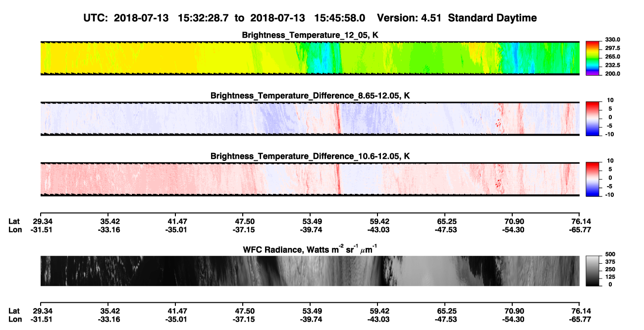Click longitude -33.16 under the 10.6-12.05 panel

110,230
